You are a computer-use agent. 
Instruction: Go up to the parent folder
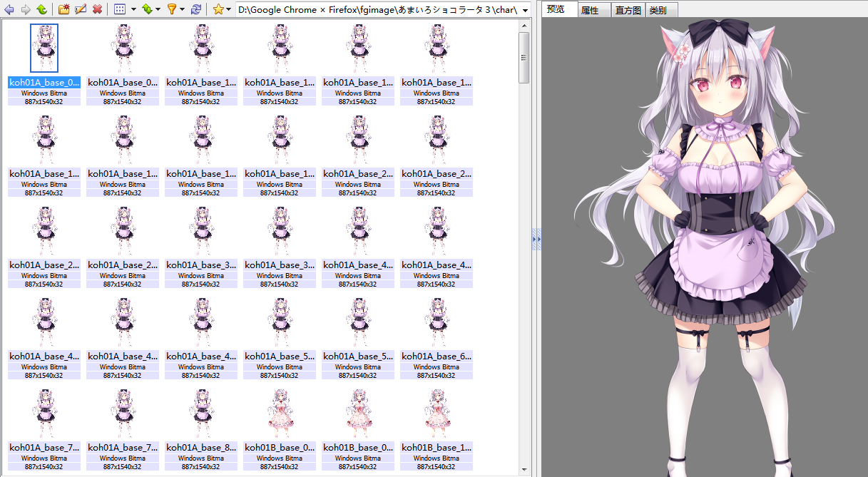pyautogui.click(x=41, y=9)
